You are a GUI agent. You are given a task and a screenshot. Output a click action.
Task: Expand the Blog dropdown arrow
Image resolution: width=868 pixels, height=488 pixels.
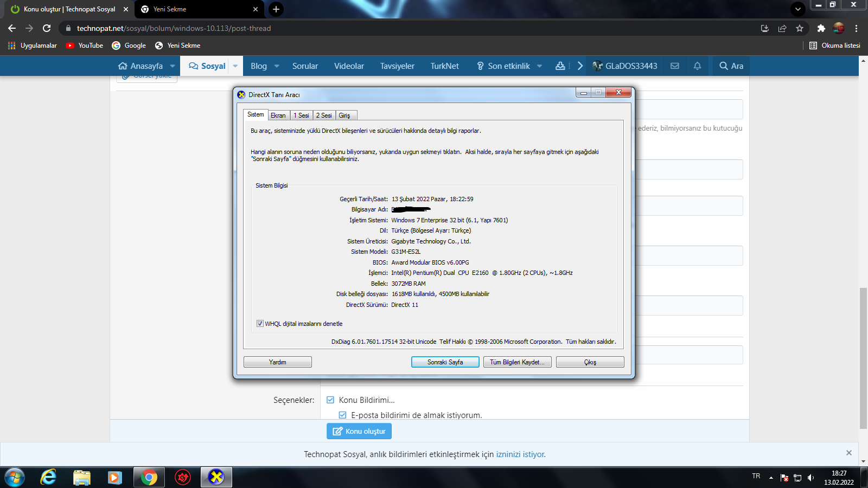(277, 66)
